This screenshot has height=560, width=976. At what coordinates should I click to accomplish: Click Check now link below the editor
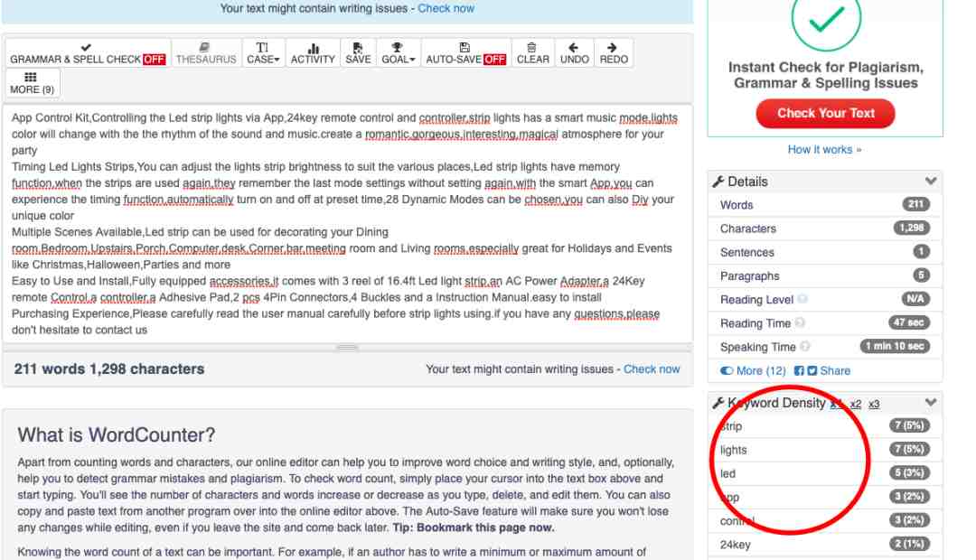pos(651,369)
